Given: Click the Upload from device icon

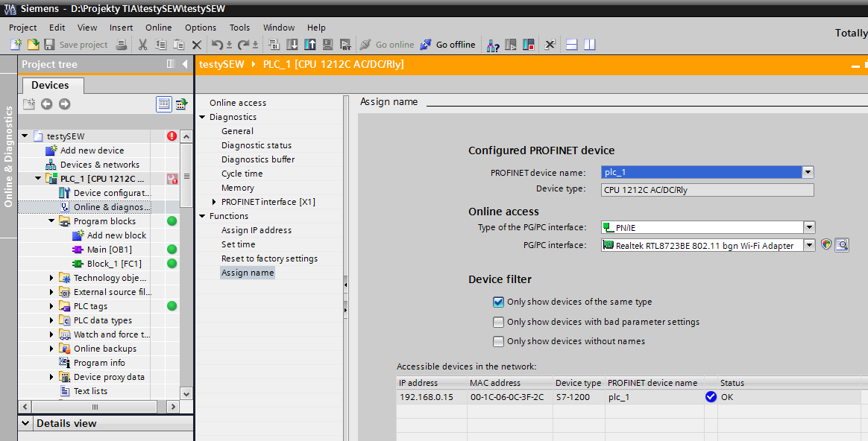Looking at the screenshot, I should (x=310, y=44).
